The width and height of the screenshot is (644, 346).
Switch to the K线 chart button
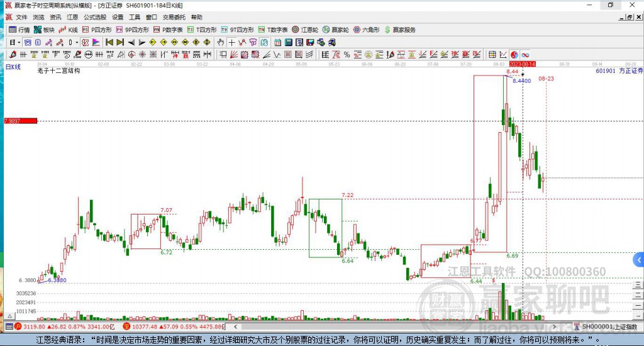click(68, 30)
